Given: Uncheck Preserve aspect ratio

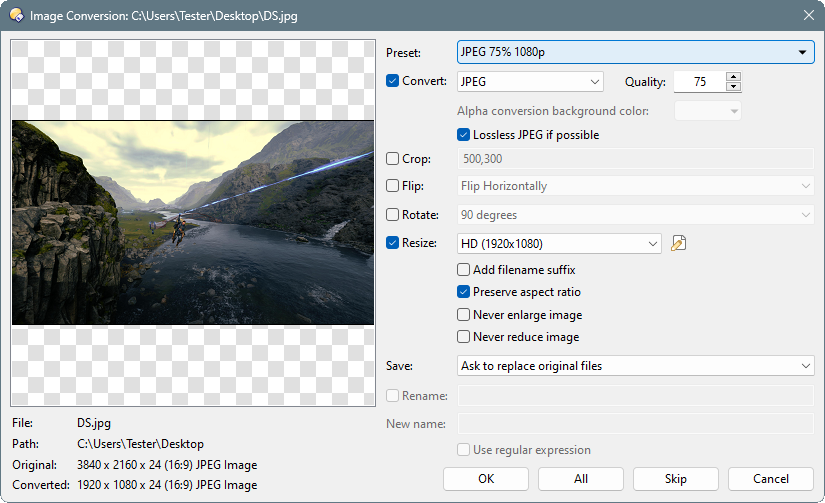Looking at the screenshot, I should (464, 291).
